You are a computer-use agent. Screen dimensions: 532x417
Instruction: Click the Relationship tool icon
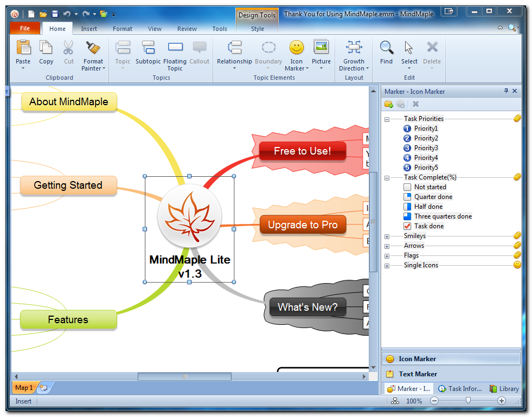pos(234,48)
